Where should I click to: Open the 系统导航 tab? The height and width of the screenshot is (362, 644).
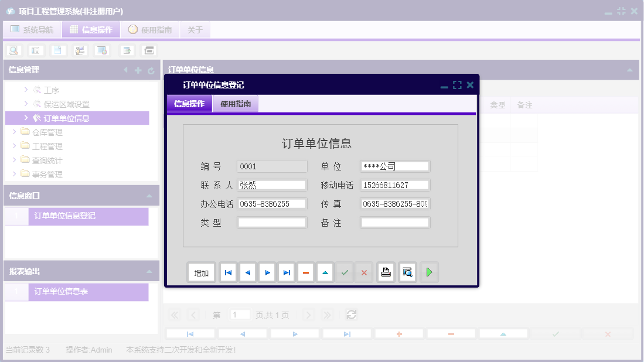(32, 29)
